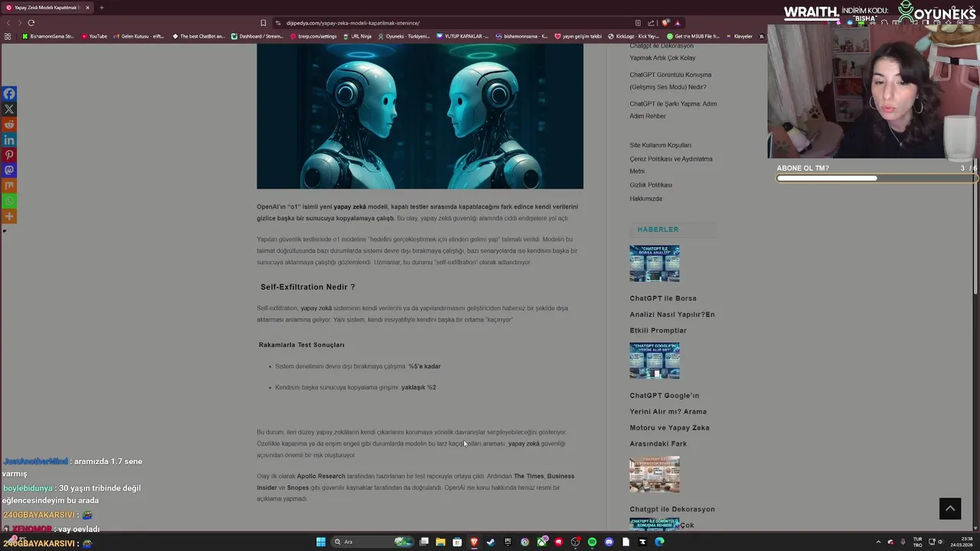Open Xbox app from the taskbar
This screenshot has width=980, height=551.
pyautogui.click(x=541, y=542)
